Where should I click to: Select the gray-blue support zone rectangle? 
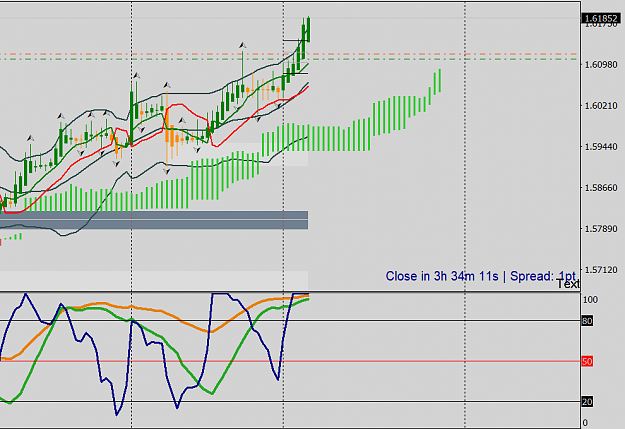coord(154,220)
